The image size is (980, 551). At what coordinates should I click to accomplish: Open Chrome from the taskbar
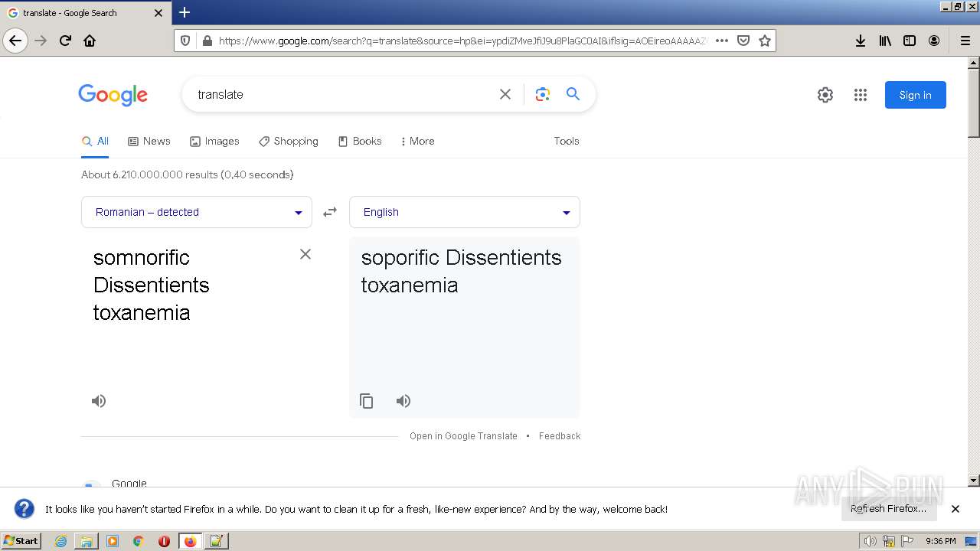[x=139, y=541]
